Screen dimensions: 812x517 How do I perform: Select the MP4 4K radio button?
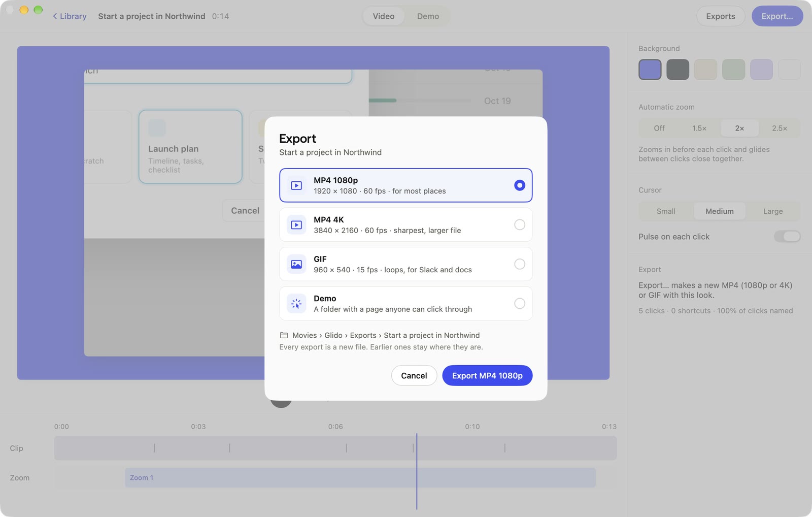[519, 224]
